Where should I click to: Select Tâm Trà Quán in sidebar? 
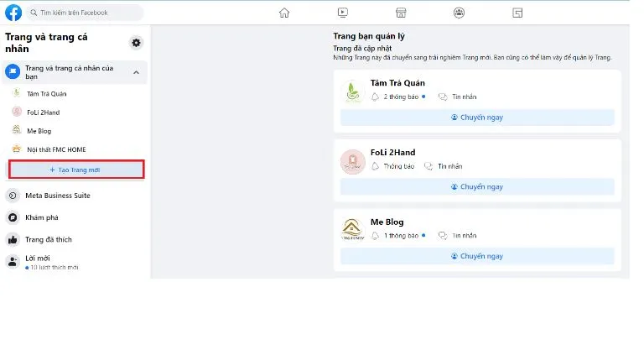(47, 94)
